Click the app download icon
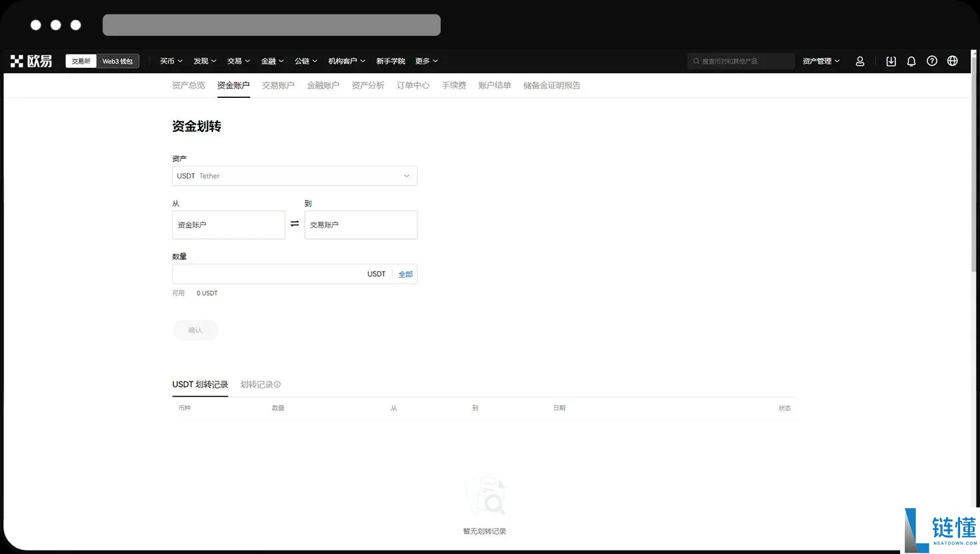This screenshot has width=980, height=554. pos(891,61)
